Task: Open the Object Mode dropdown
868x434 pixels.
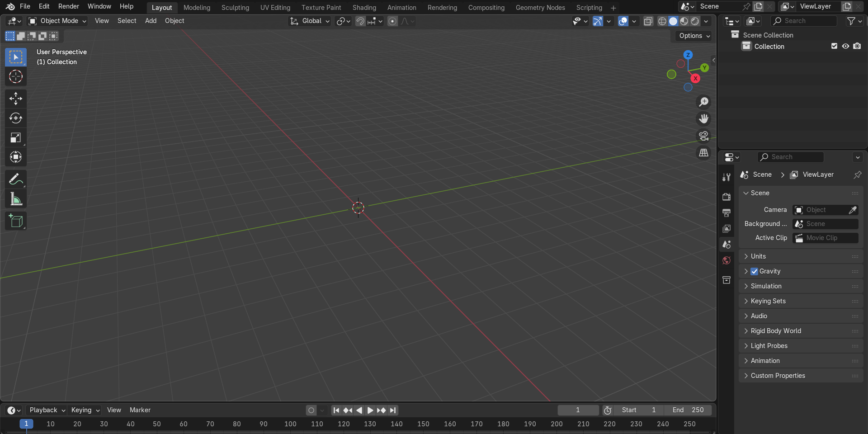Action: click(x=57, y=21)
